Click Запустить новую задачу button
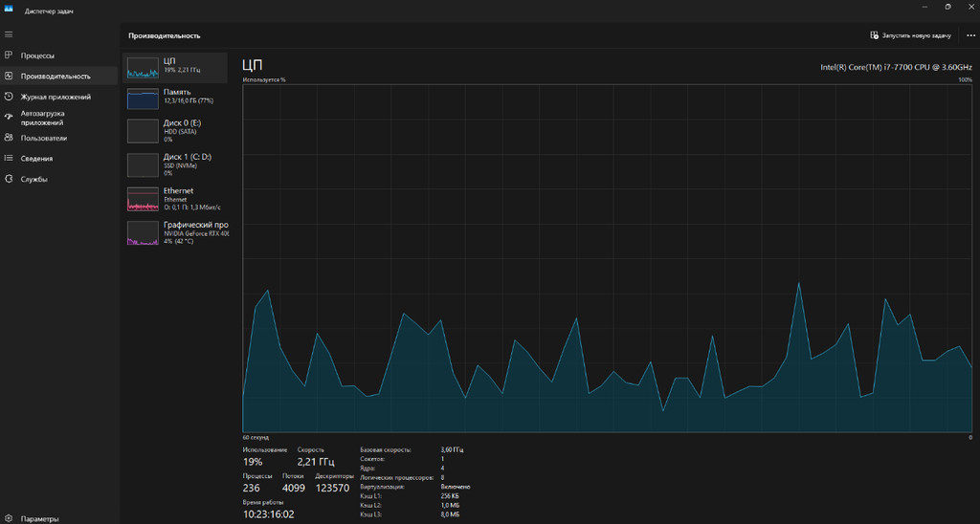 point(911,35)
